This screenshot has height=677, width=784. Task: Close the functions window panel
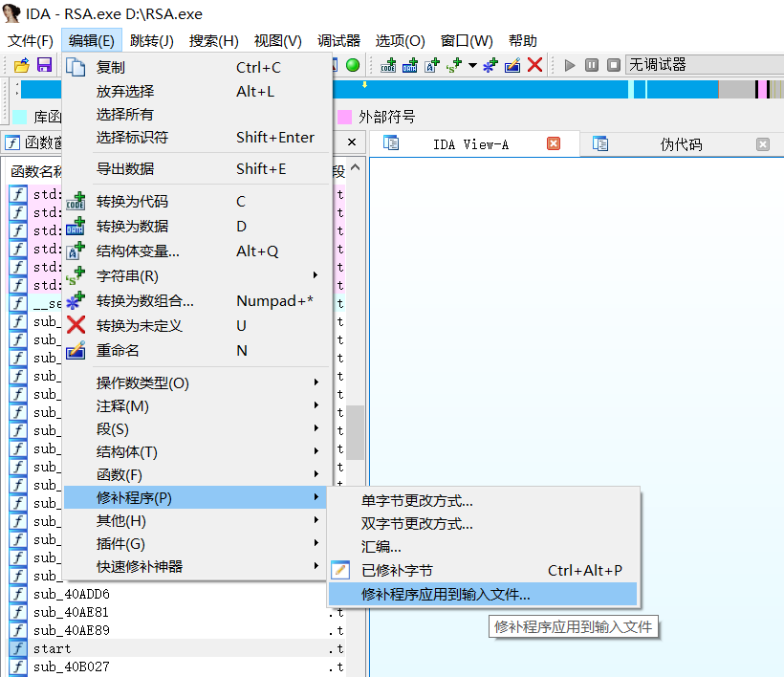[x=352, y=142]
